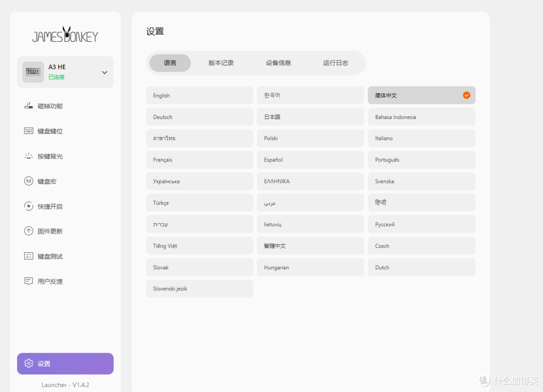Open 用户反馈 feedback icon

point(29,281)
